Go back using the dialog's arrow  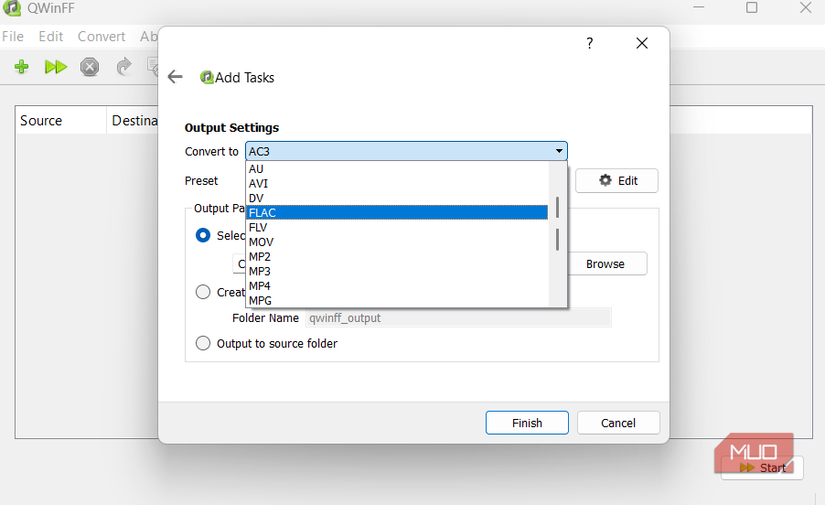(x=175, y=77)
